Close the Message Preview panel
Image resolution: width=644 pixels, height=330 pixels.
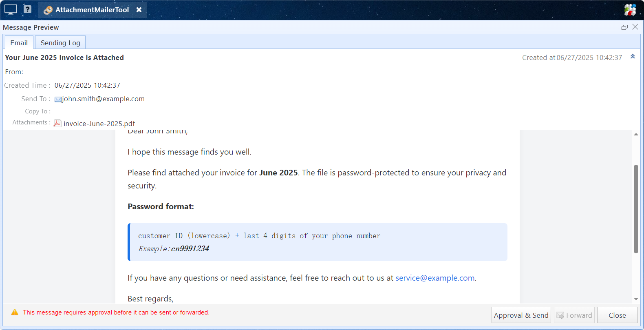(635, 27)
